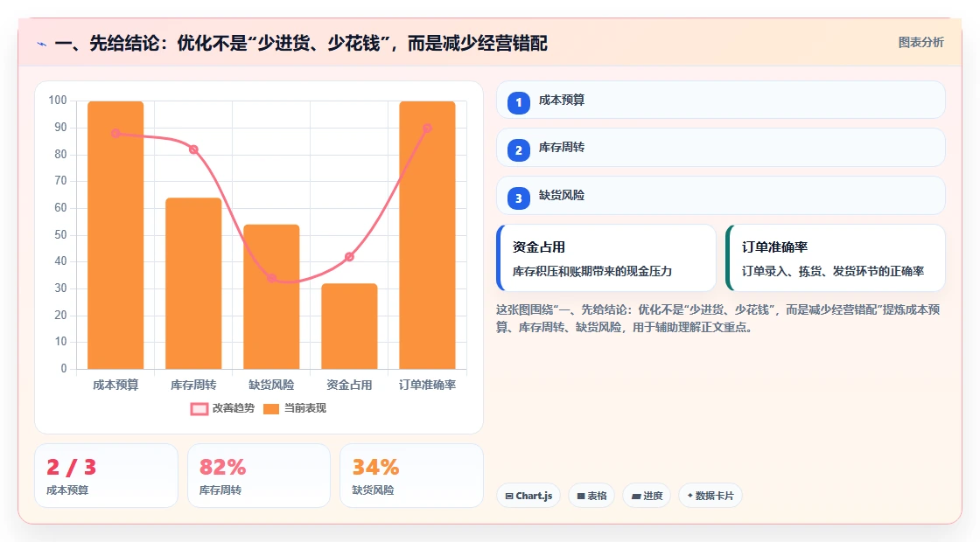This screenshot has height=542, width=980.
Task: Click the sparkle icon on 数据卡片 tag
Action: click(690, 496)
